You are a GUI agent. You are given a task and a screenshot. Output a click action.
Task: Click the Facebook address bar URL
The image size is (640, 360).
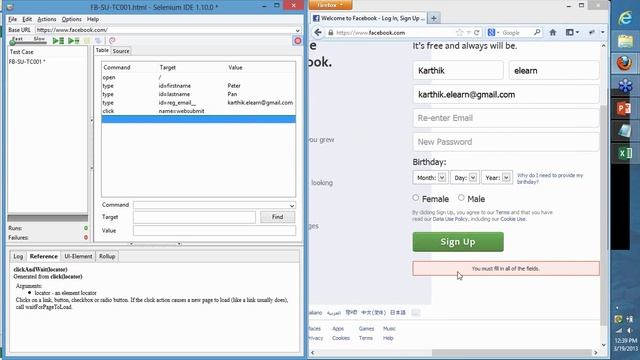pyautogui.click(x=370, y=33)
